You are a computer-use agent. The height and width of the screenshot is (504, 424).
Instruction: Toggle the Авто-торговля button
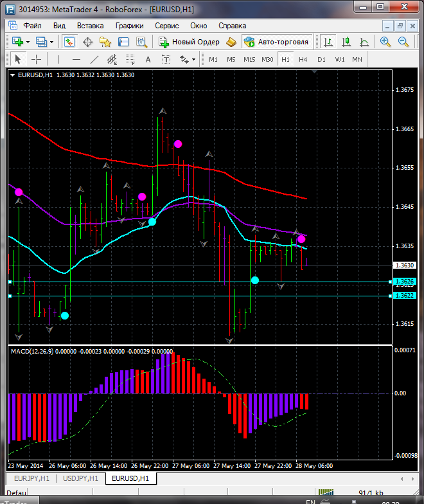tap(276, 42)
